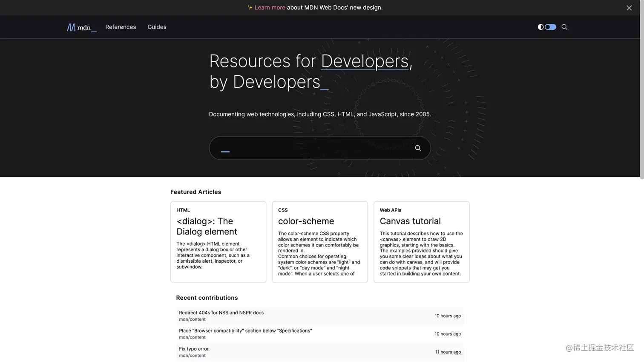Open the Guides menu
Image resolution: width=644 pixels, height=362 pixels.
157,27
